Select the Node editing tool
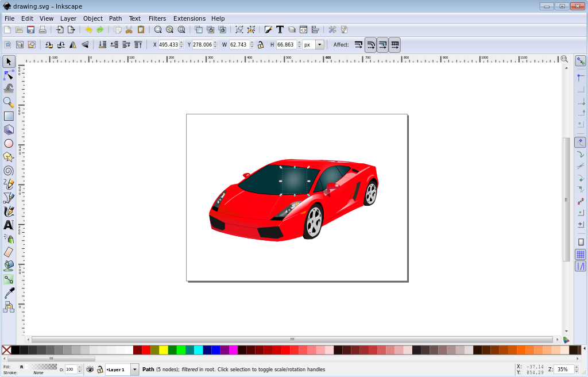The image size is (588, 377). (9, 75)
